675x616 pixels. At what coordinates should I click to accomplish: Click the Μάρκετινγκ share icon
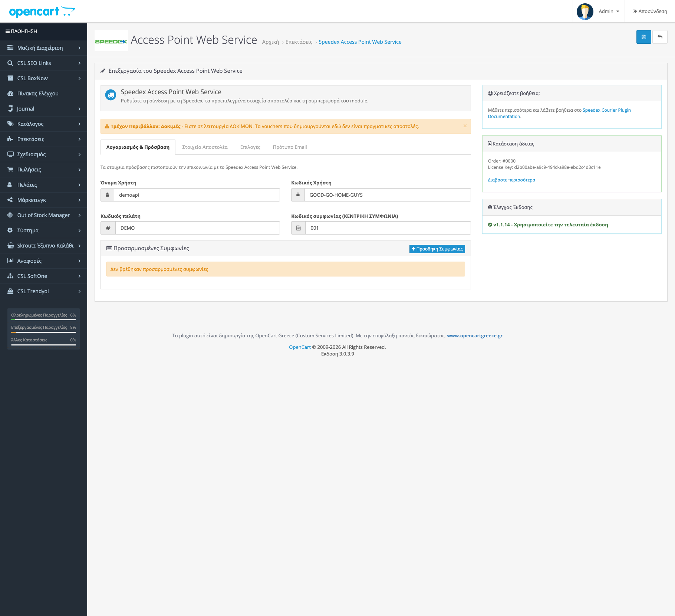[10, 200]
